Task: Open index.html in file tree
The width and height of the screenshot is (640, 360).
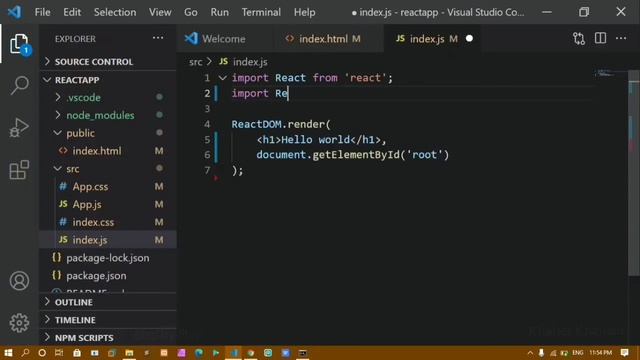Action: point(108,151)
